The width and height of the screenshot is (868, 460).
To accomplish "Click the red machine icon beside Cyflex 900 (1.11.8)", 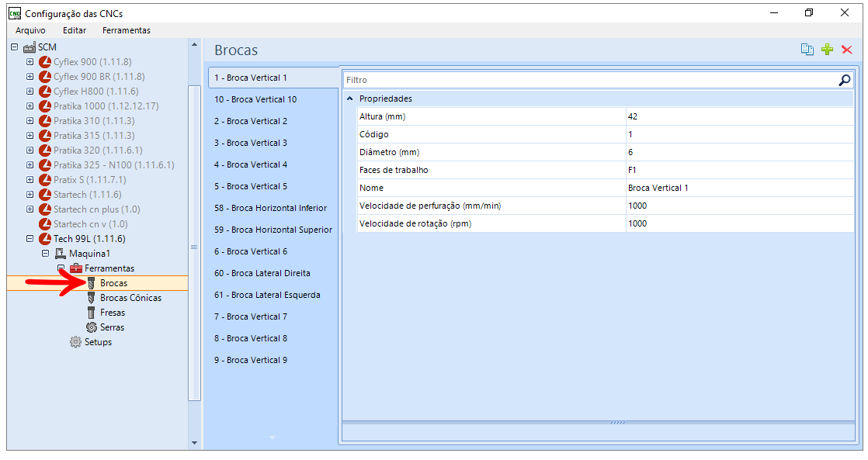I will pyautogui.click(x=45, y=62).
